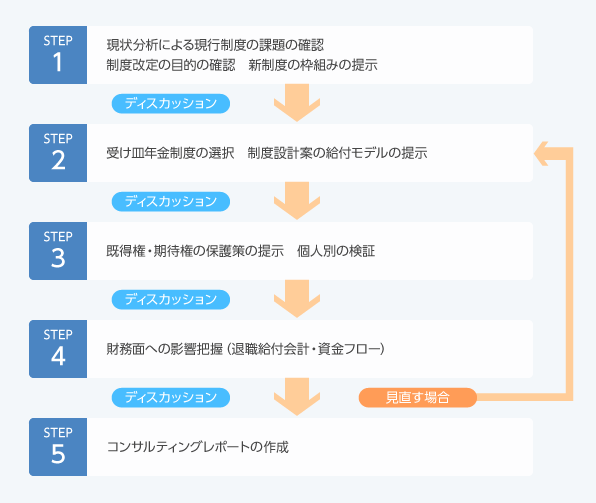The height and width of the screenshot is (503, 596).
Task: Click the text 既得権・期待権の保護策の提示
Action: (195, 251)
